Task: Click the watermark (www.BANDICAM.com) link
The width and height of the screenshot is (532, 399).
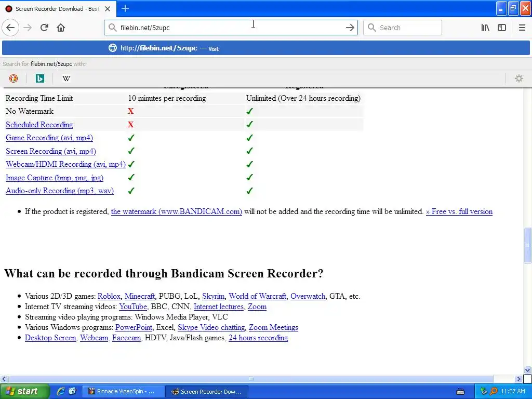Action: (177, 212)
